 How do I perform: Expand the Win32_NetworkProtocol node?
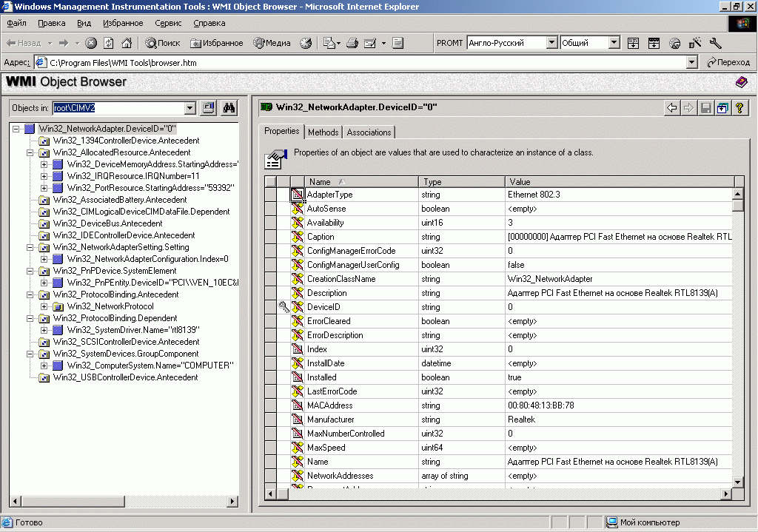[x=44, y=306]
